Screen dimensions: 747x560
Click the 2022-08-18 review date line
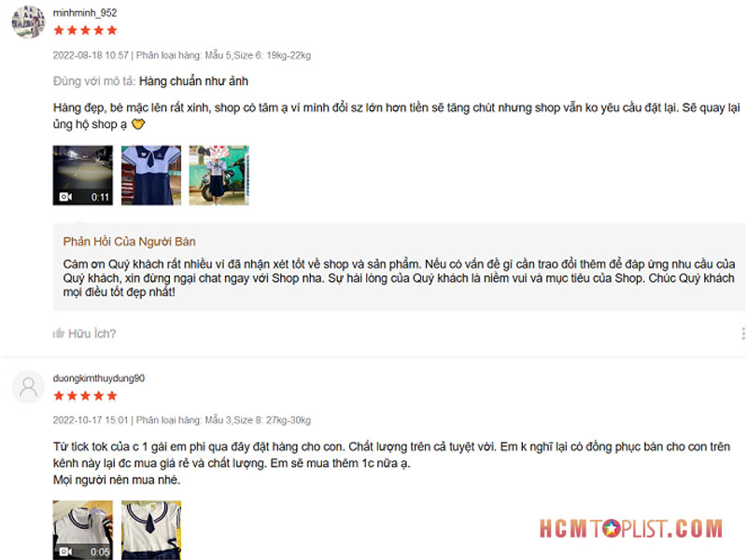181,55
